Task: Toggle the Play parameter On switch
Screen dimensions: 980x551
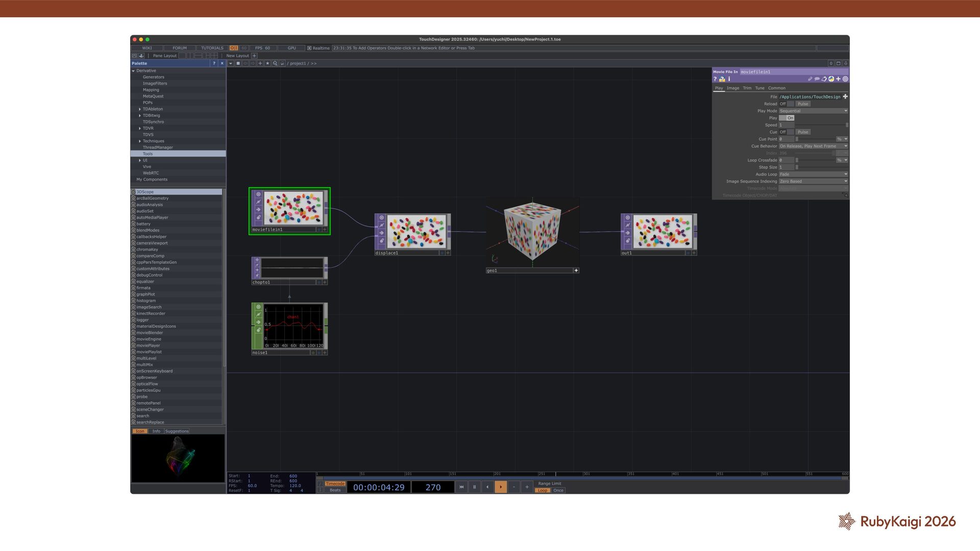Action: click(x=787, y=118)
